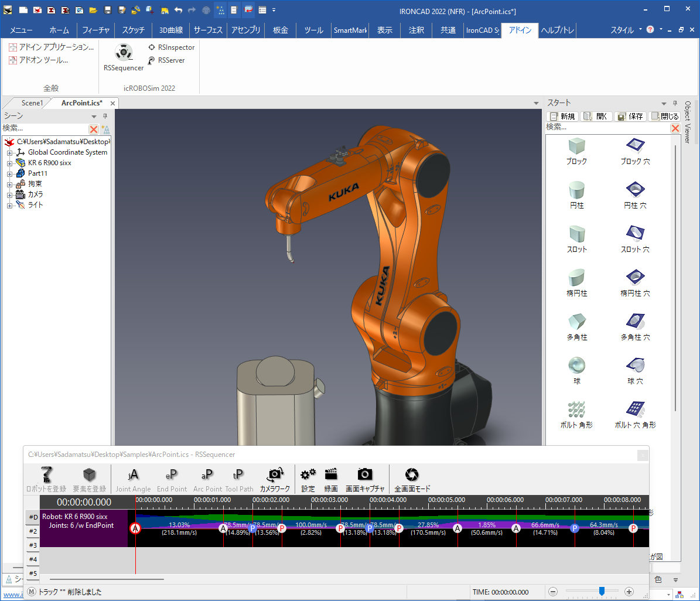Open the Scene1 document tab
This screenshot has height=601, width=700.
click(x=32, y=103)
